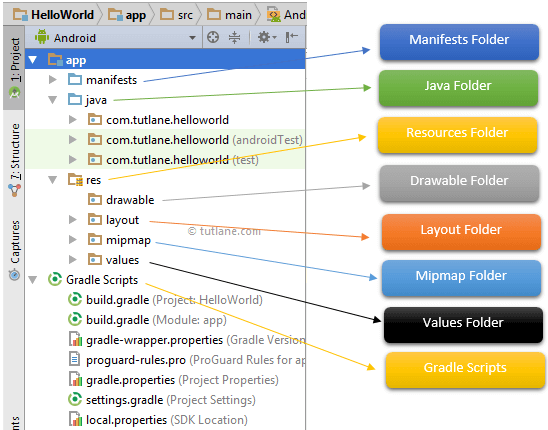The height and width of the screenshot is (430, 548).
Task: Click the HelloWorld project folder icon in breadcrumb
Action: (x=20, y=15)
